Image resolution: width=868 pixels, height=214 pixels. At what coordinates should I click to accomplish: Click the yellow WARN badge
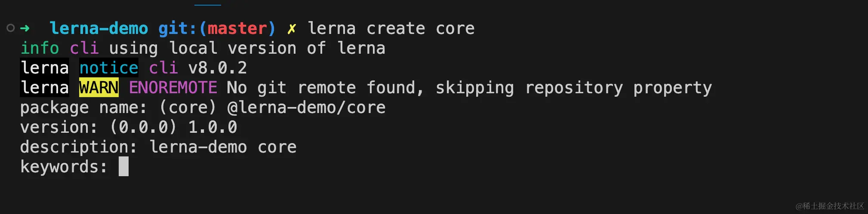click(x=99, y=88)
